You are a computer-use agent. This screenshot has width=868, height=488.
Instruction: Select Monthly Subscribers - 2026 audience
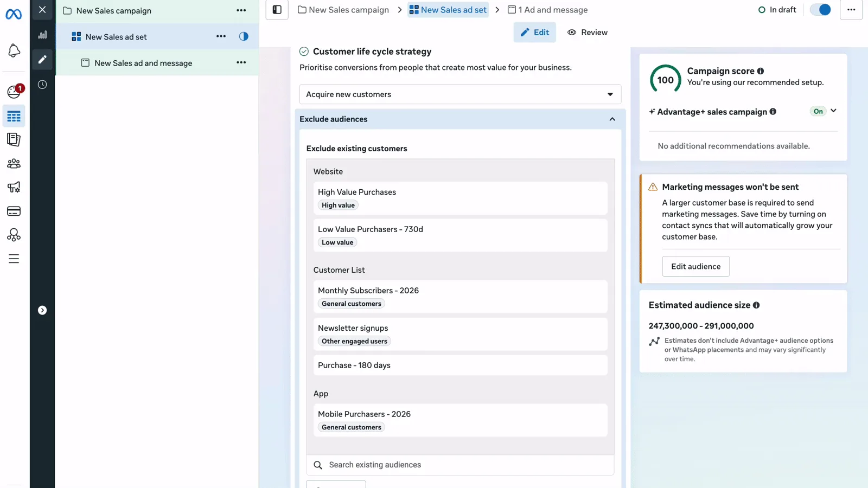click(x=460, y=297)
